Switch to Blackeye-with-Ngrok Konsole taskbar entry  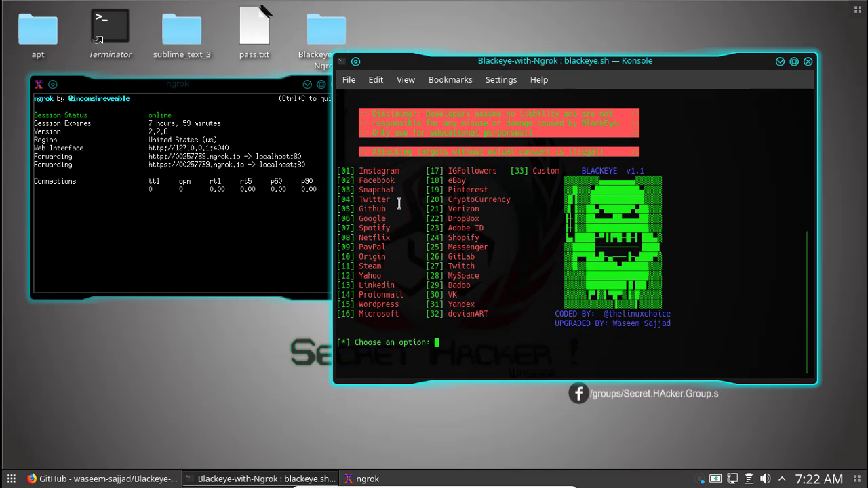click(260, 479)
